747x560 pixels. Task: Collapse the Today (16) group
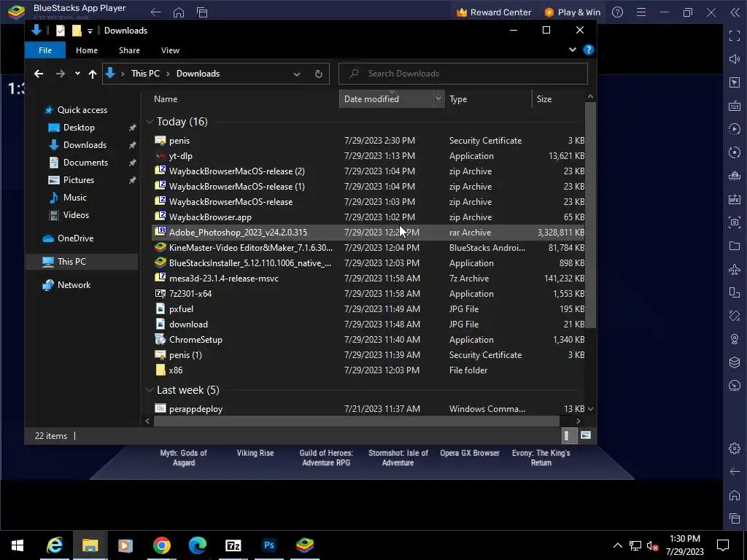point(150,122)
